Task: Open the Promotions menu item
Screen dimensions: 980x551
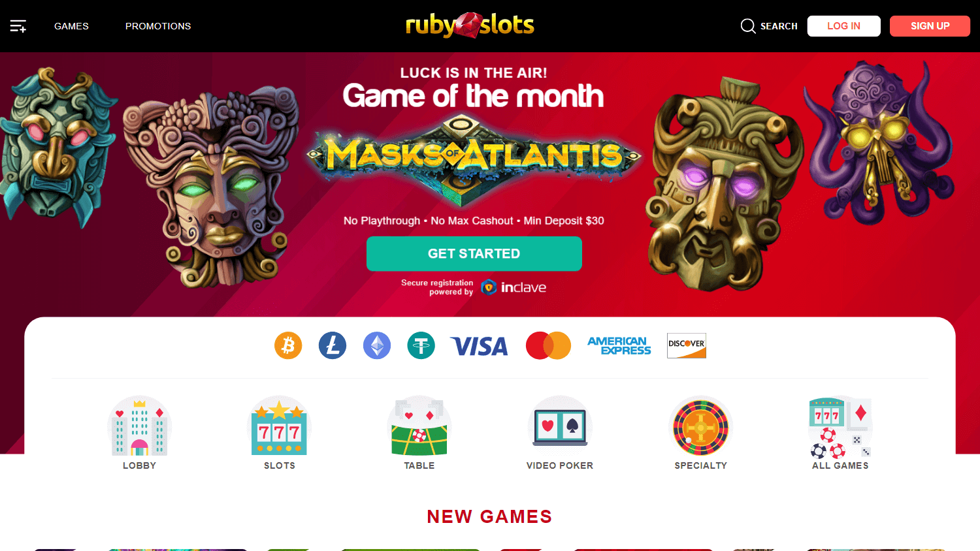Action: [x=158, y=26]
